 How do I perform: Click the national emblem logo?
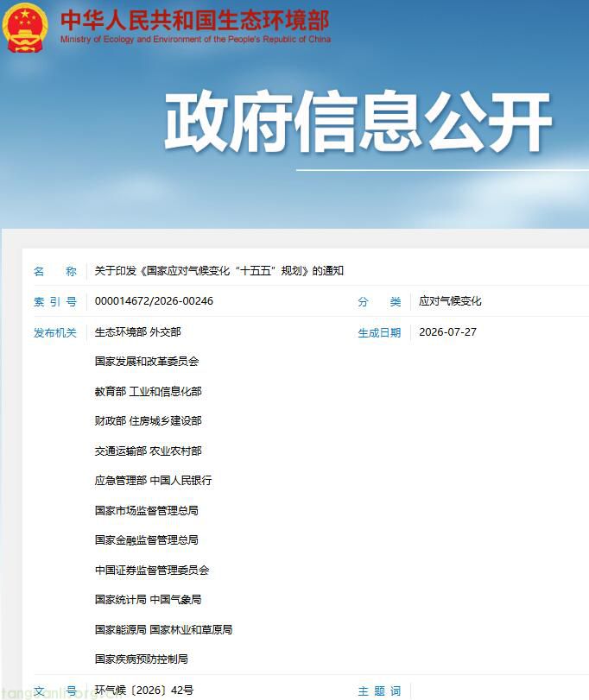tap(25, 27)
